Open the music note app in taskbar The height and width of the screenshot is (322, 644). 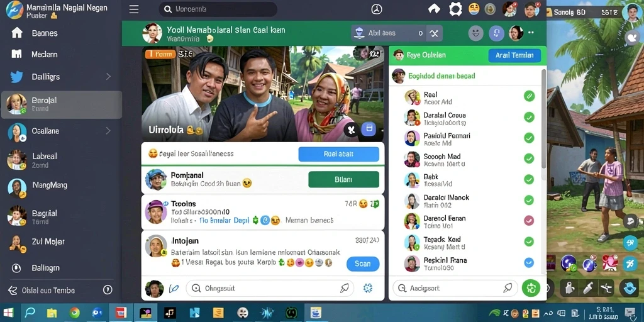tap(169, 313)
